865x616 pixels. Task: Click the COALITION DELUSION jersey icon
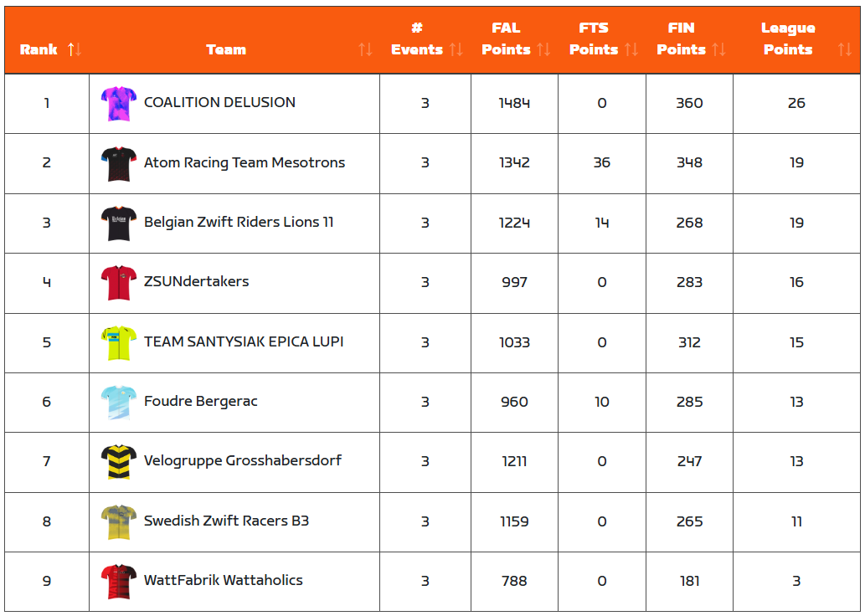[x=118, y=104]
